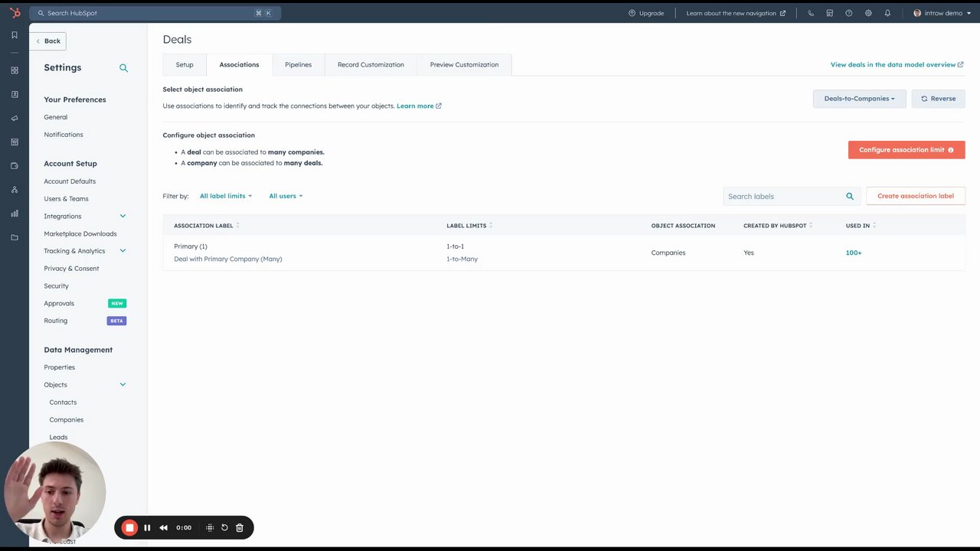Open the introw demo account menu

(x=942, y=13)
